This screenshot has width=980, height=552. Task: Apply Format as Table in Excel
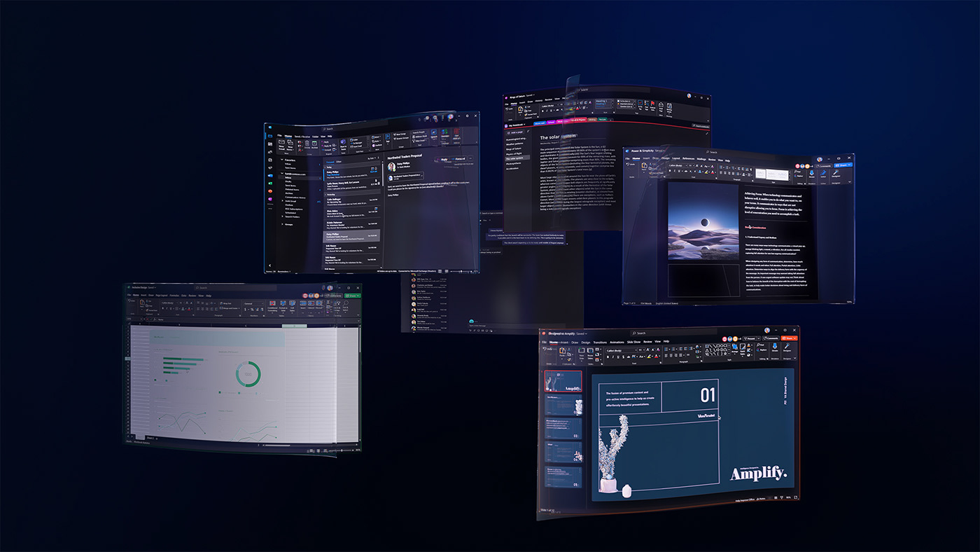(x=283, y=305)
